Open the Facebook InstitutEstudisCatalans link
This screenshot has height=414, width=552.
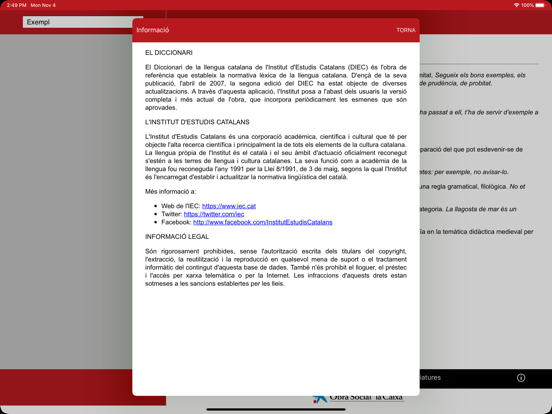click(263, 222)
